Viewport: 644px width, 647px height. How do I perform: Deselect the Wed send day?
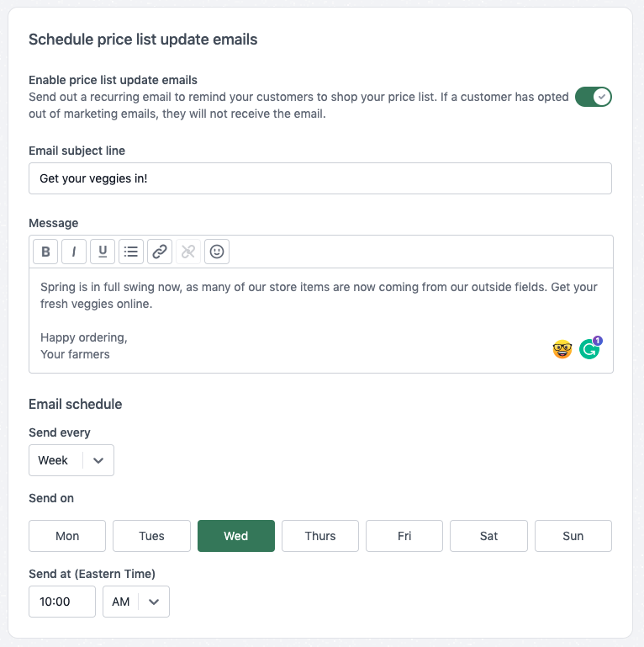pos(236,536)
